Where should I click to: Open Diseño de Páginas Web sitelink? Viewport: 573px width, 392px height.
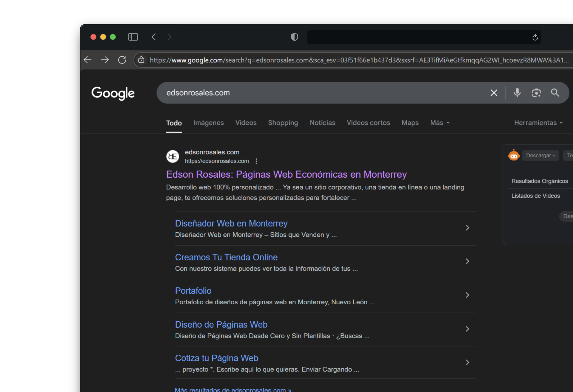click(221, 325)
